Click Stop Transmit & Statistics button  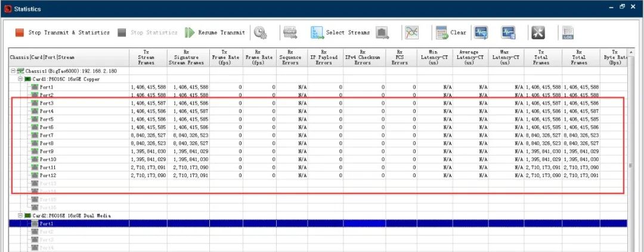[x=62, y=33]
